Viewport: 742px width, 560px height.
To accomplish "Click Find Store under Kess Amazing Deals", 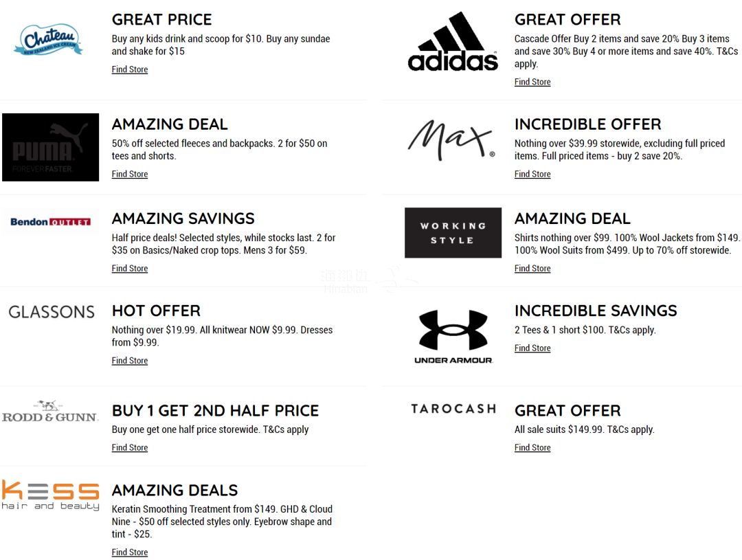I will pos(130,552).
